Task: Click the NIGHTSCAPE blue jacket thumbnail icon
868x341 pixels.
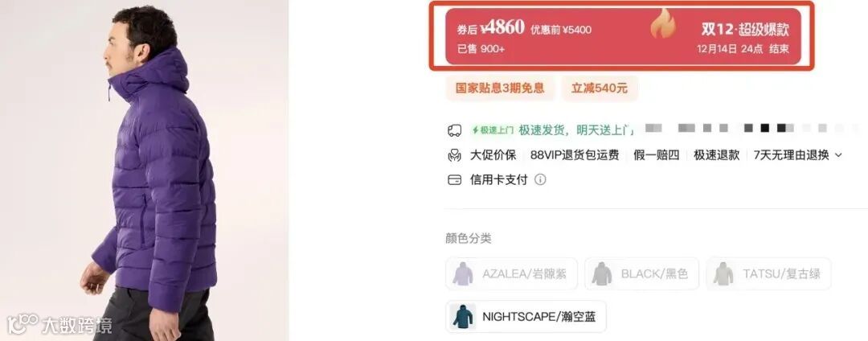Action: (x=463, y=317)
